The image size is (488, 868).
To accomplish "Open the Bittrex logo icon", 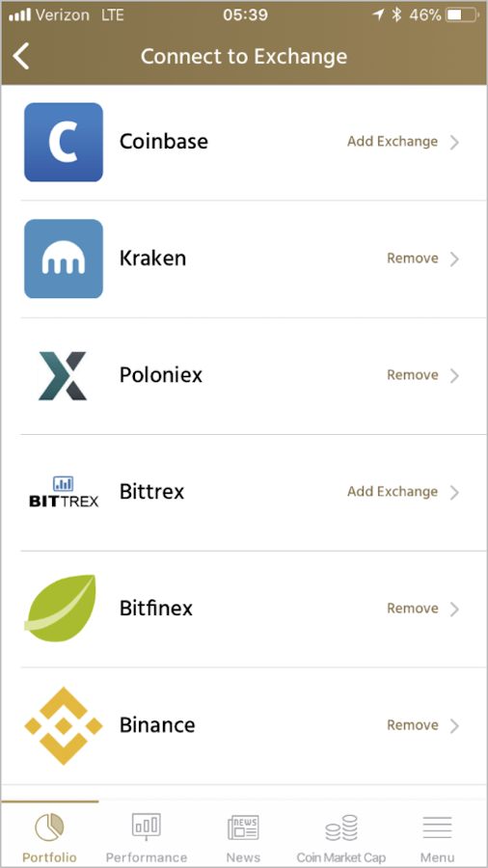I will [64, 492].
